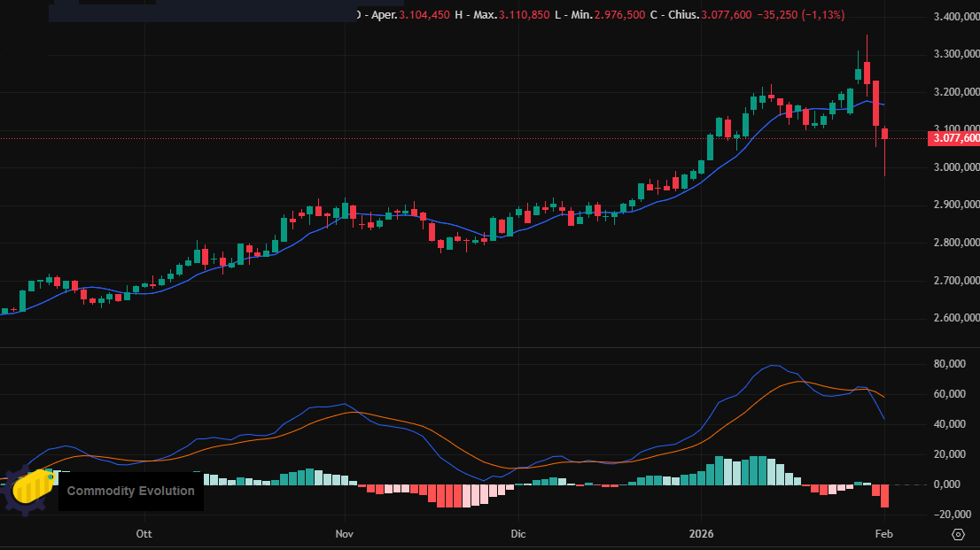The height and width of the screenshot is (550, 980).
Task: Select the 2026 label on time axis
Action: pos(700,534)
